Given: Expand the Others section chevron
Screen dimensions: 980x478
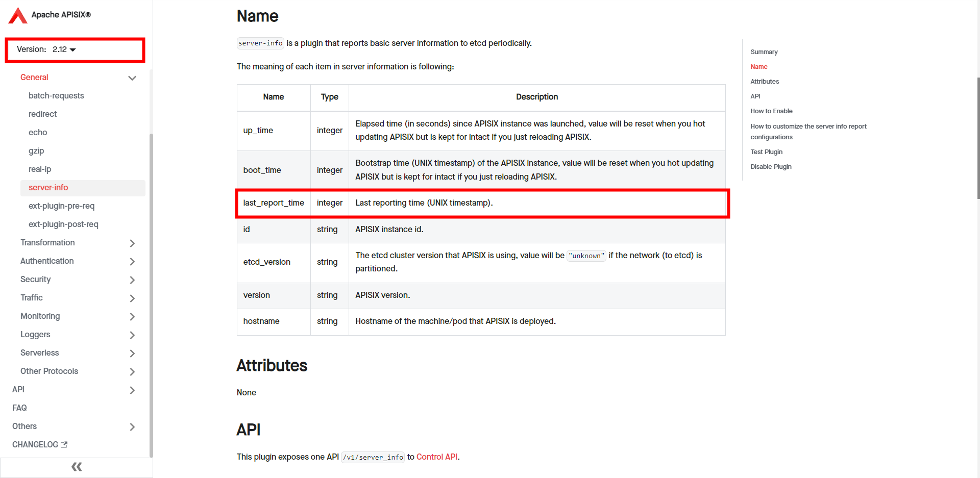Looking at the screenshot, I should [x=132, y=427].
